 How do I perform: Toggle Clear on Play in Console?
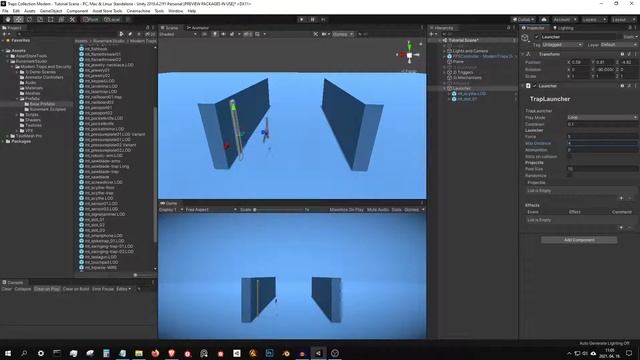tap(47, 289)
